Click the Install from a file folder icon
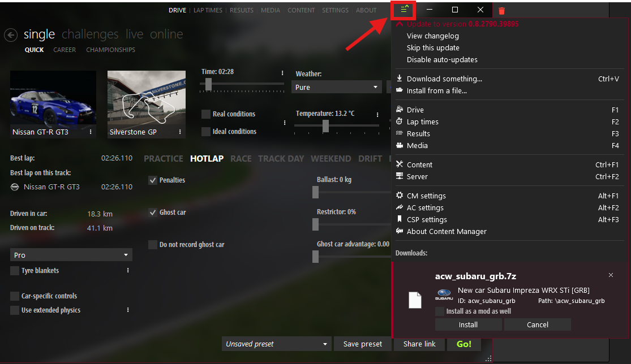 [399, 90]
